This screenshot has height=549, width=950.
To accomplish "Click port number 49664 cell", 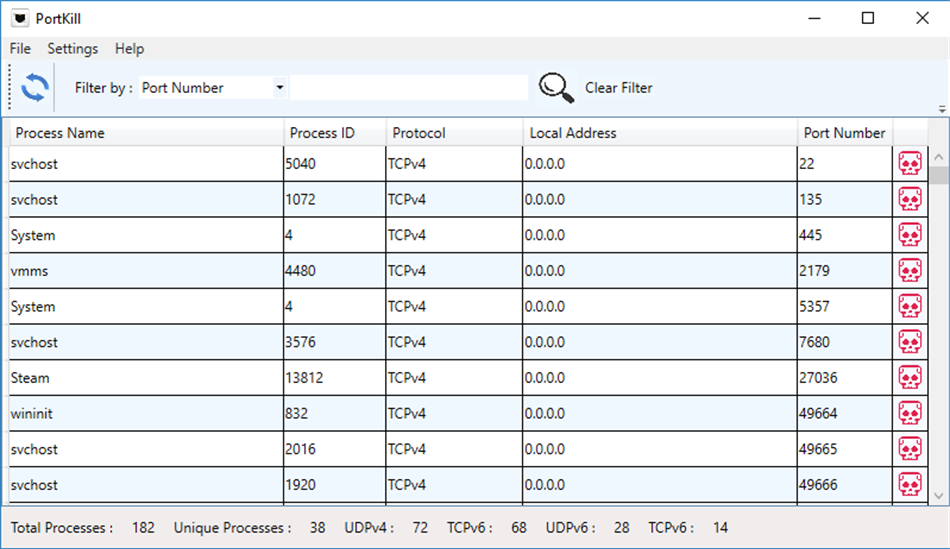I will (845, 414).
